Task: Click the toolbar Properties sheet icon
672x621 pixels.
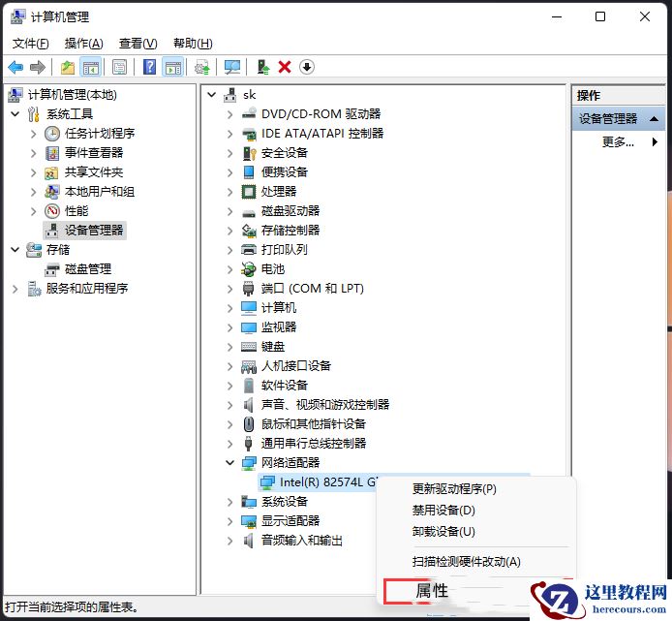Action: point(119,68)
